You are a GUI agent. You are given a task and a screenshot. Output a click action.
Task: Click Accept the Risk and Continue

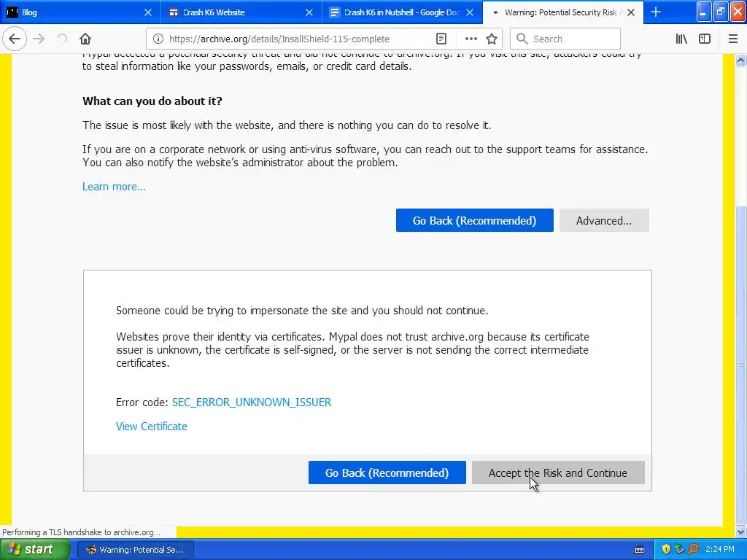point(558,472)
